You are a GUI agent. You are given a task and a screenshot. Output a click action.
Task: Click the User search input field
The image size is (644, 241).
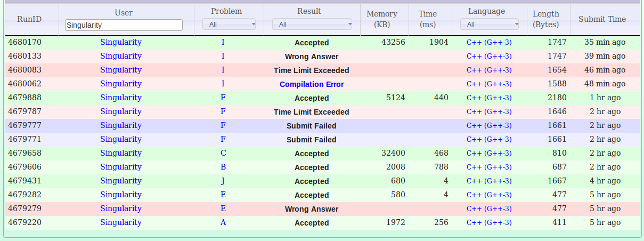[x=124, y=25]
